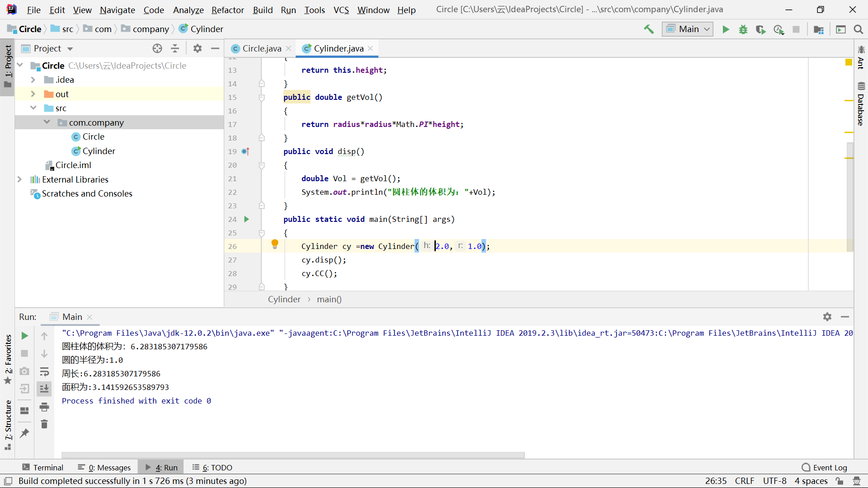Screen dimensions: 868x488
Task: Expand the out folder in project tree
Action: [33, 94]
